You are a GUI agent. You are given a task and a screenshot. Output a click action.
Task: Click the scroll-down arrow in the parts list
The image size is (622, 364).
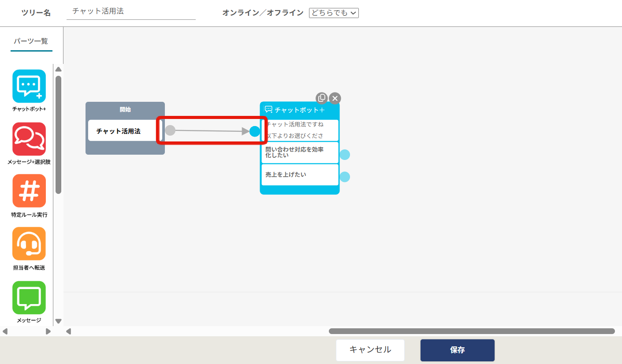pos(58,321)
